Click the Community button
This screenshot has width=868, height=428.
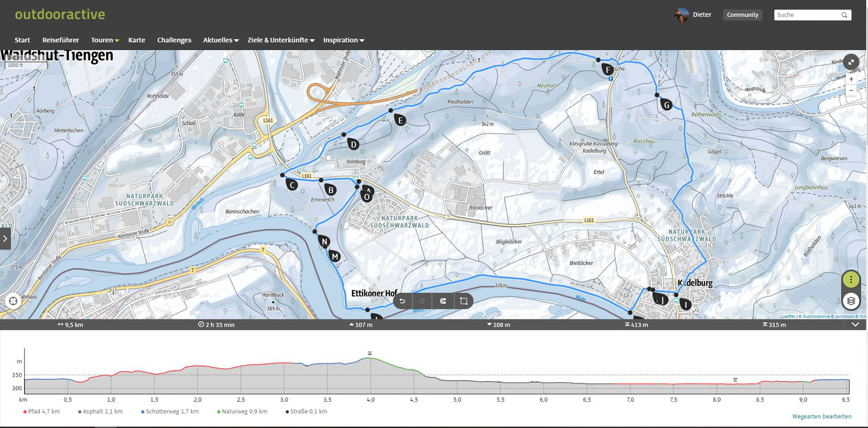[x=742, y=15]
